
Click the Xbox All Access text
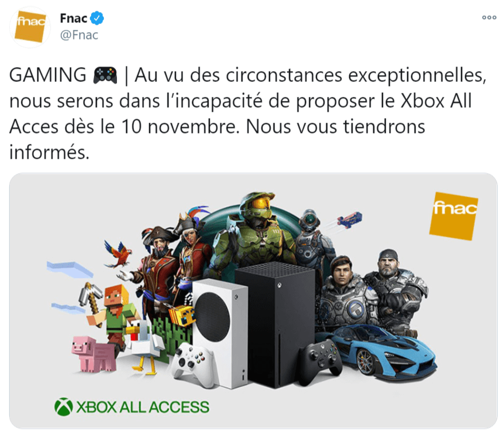[142, 407]
